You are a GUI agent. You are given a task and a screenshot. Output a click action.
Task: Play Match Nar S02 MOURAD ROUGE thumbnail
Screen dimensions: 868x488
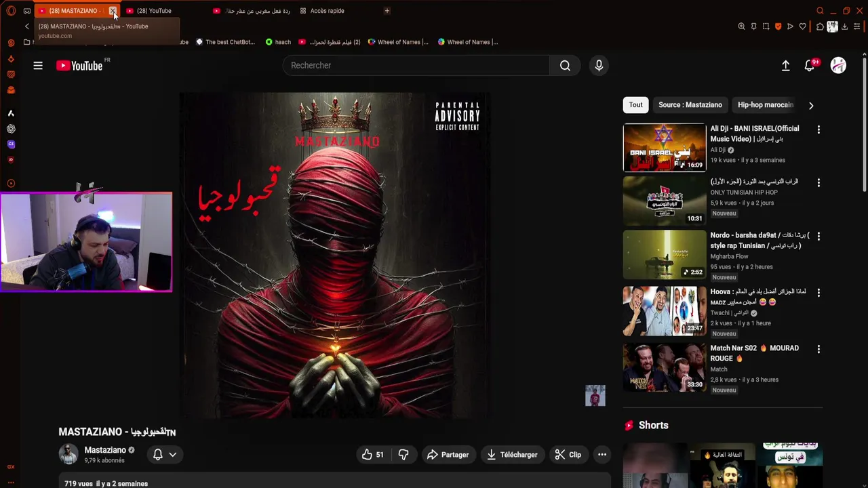tap(665, 367)
